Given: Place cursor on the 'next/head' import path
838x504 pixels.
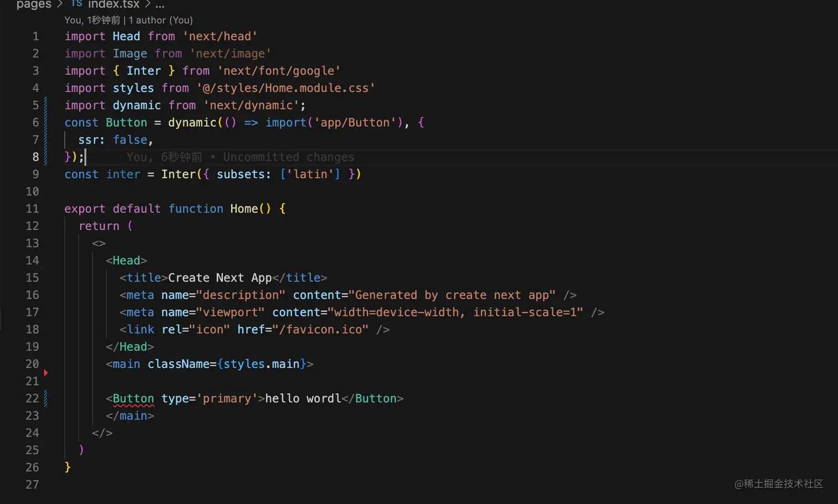Looking at the screenshot, I should (220, 37).
